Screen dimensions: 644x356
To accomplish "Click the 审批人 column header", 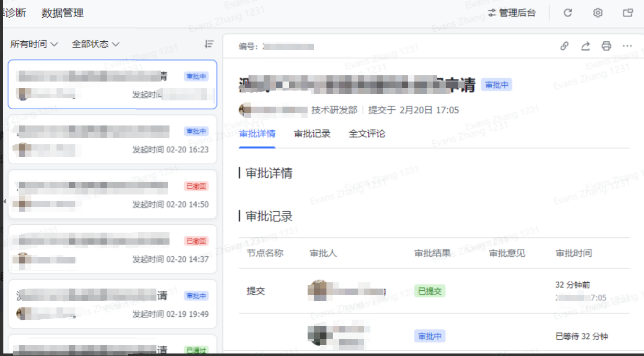I will coord(323,253).
